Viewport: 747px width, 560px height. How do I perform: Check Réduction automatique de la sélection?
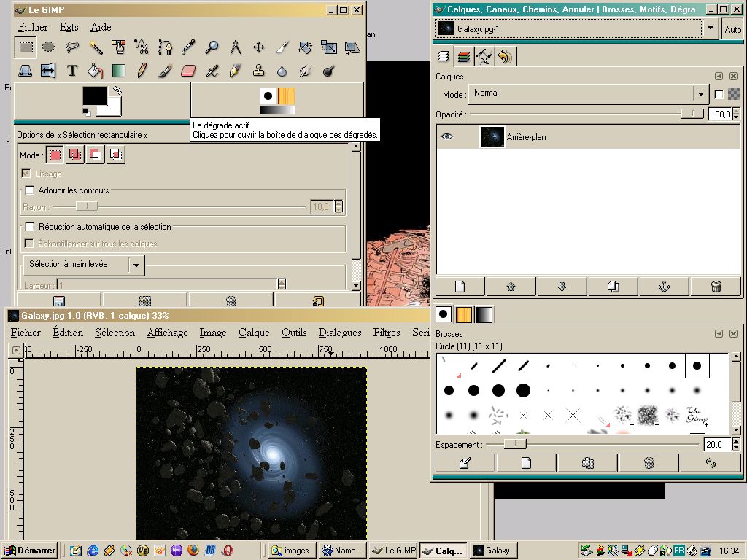29,227
